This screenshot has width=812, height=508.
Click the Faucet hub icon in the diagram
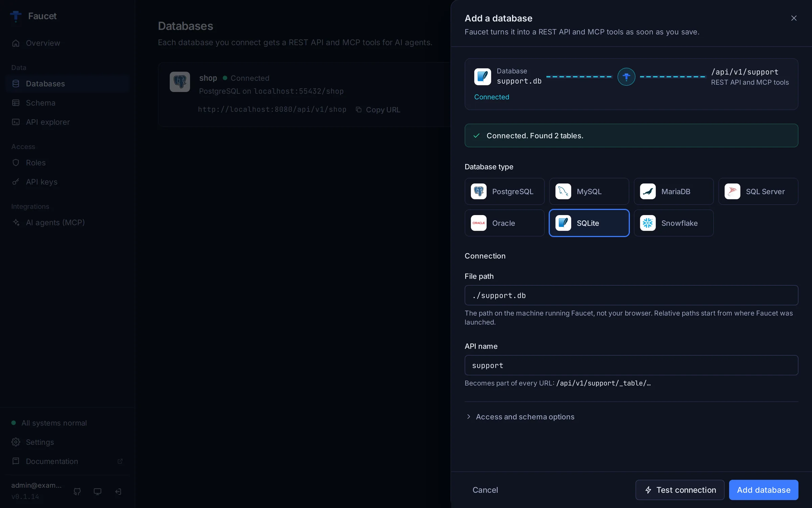(x=626, y=77)
